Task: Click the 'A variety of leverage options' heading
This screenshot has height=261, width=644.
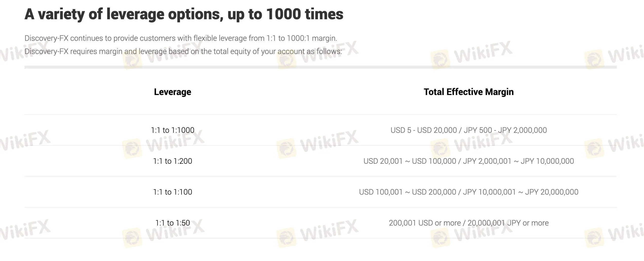Action: pyautogui.click(x=184, y=14)
